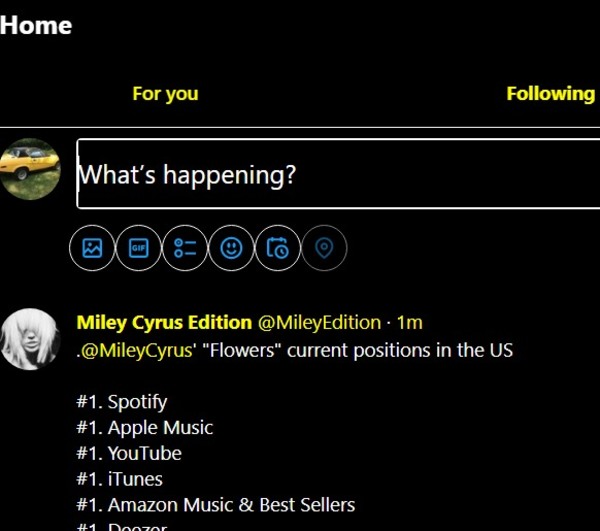Click the Miley Cyrus Edition display name

pyautogui.click(x=164, y=322)
